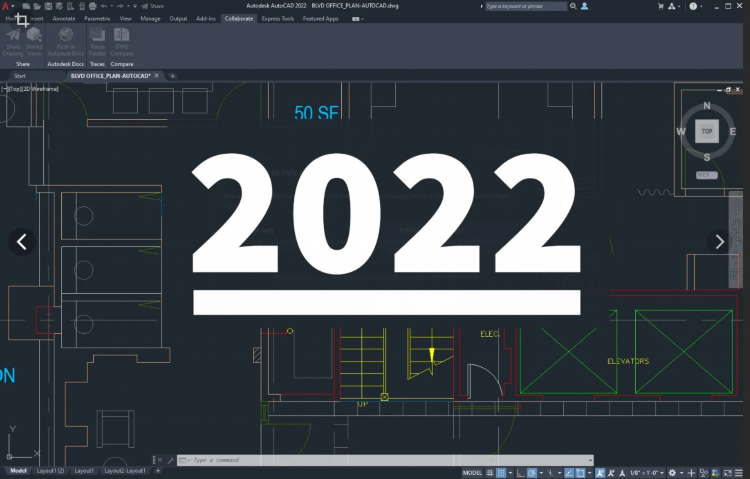Image resolution: width=750 pixels, height=479 pixels.
Task: Toggle Snap Mode in status bar
Action: (501, 473)
